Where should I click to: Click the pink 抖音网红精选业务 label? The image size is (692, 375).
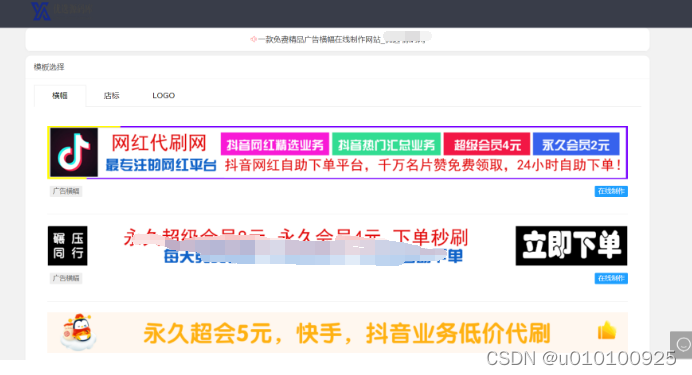(275, 144)
